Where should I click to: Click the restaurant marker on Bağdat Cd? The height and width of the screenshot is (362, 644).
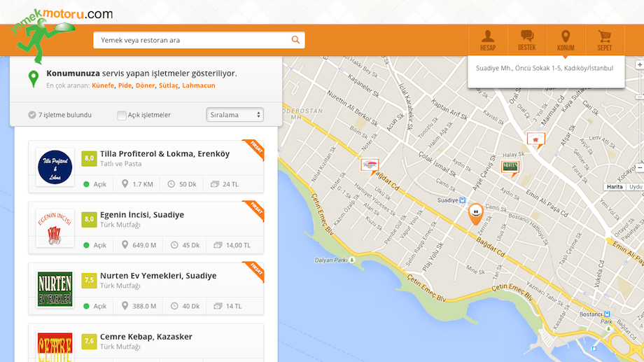[x=370, y=167]
